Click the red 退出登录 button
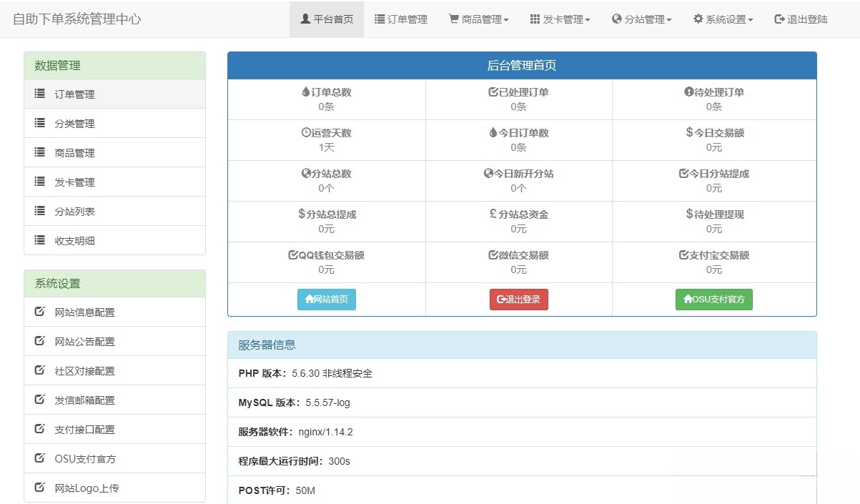This screenshot has width=860, height=504. tap(518, 300)
